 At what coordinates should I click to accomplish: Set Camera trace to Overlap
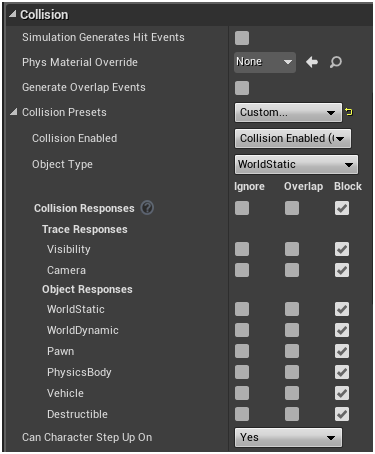click(x=292, y=270)
